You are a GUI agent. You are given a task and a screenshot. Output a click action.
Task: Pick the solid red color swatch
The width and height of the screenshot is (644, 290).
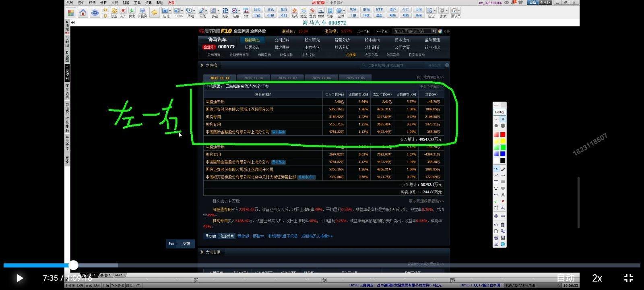[503, 135]
